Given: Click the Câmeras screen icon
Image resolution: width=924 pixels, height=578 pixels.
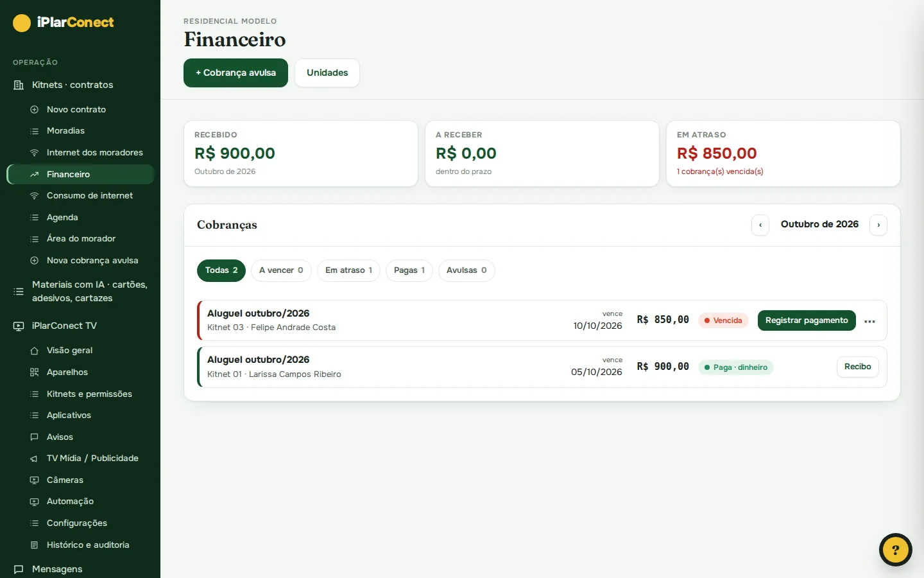Looking at the screenshot, I should [35, 480].
